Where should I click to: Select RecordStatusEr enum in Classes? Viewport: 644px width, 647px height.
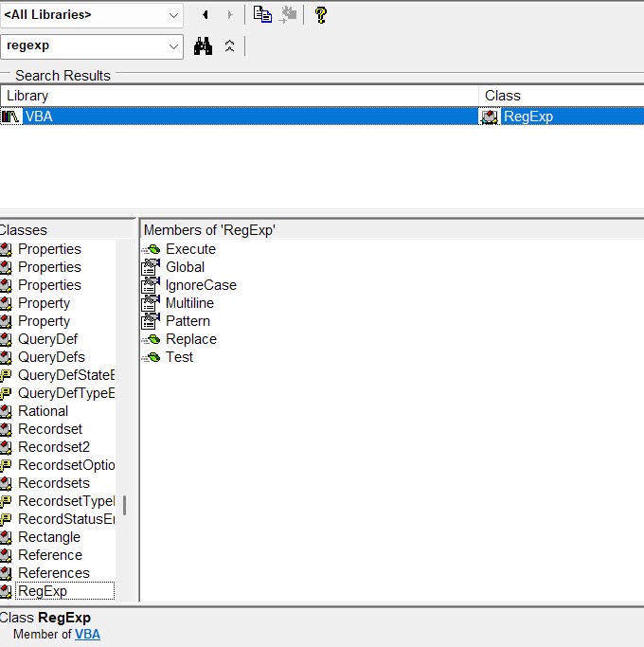click(x=66, y=519)
